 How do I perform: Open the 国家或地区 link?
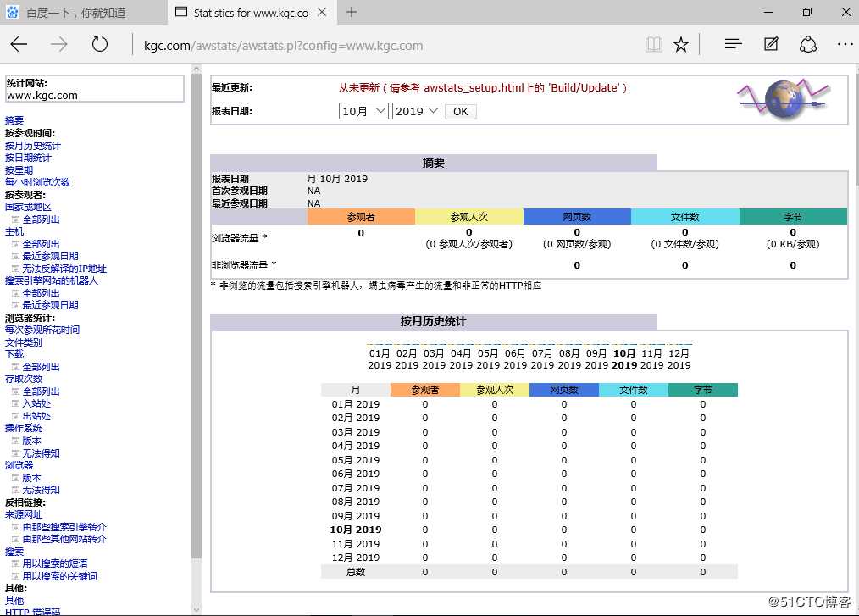point(28,207)
